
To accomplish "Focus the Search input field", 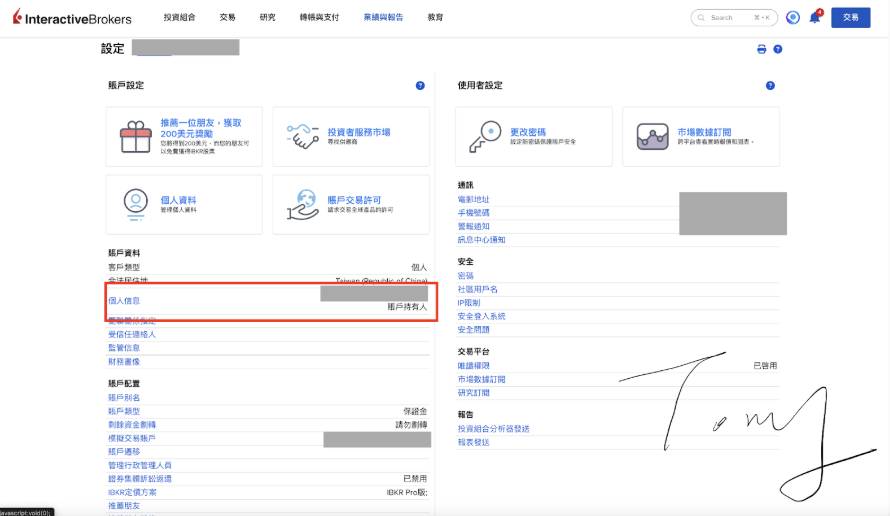I will tap(732, 18).
